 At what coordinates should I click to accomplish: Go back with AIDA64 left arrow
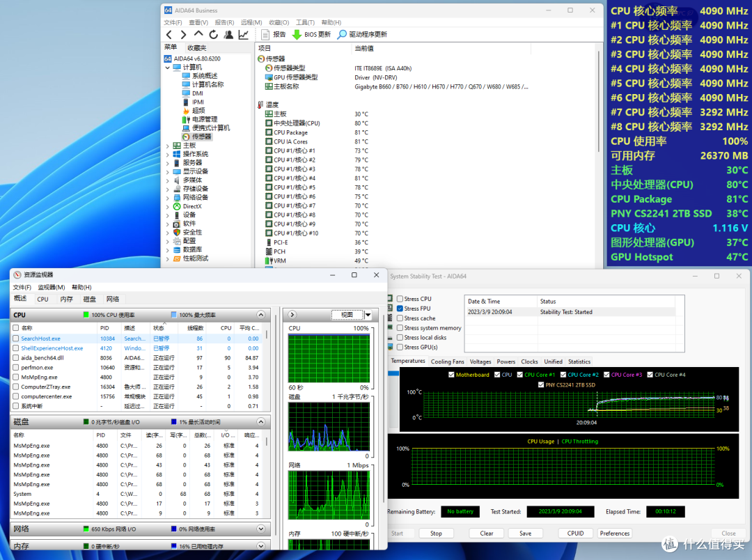pos(169,35)
